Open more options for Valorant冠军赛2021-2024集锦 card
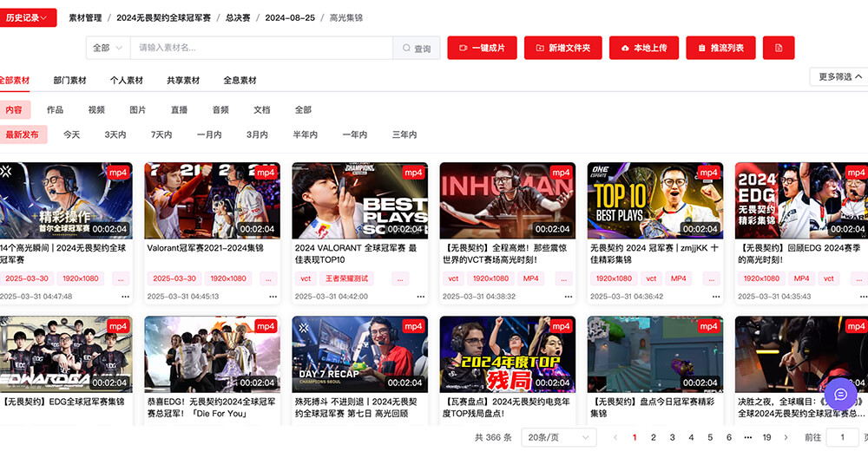868x458 pixels. [273, 297]
